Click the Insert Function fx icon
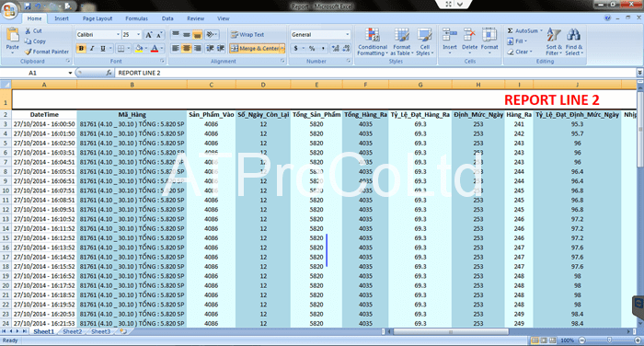The width and height of the screenshot is (644, 346). click(109, 73)
